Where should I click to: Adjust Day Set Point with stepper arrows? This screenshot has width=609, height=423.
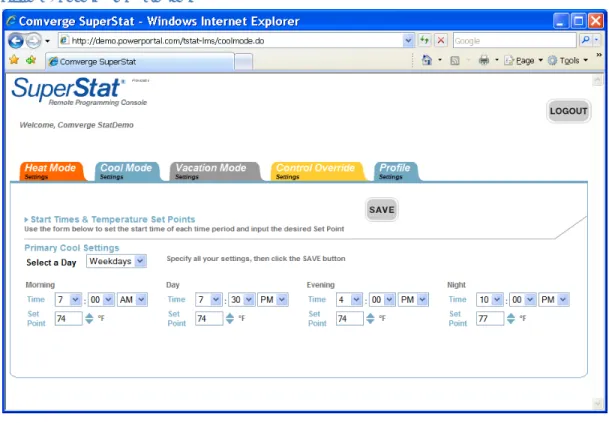[x=230, y=319]
